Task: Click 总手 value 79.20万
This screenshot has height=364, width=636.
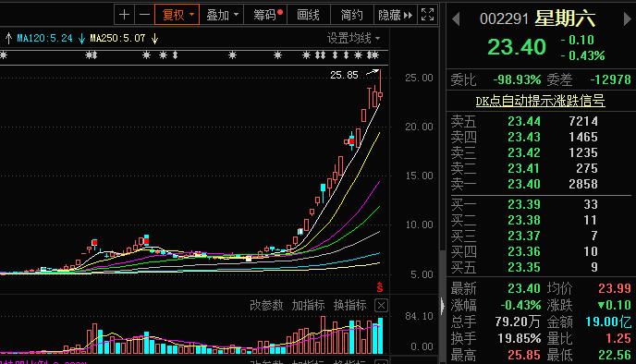Action: point(518,322)
